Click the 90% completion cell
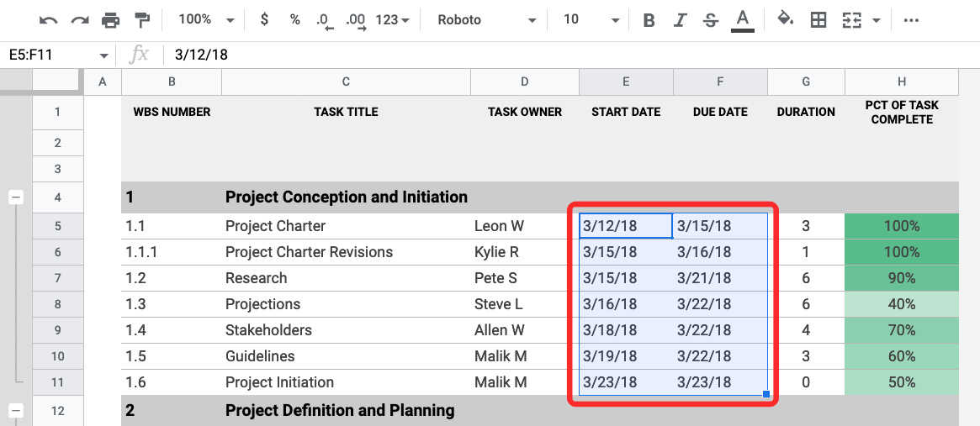 [x=901, y=278]
